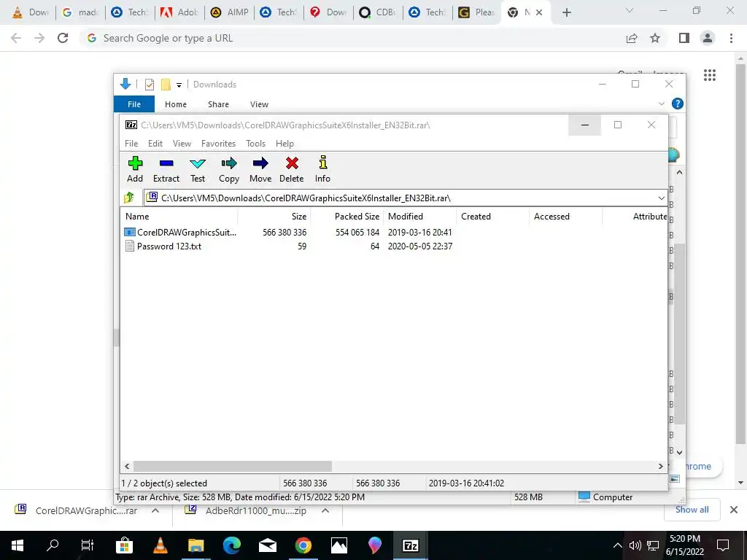Open 7-Zip Edit menu
This screenshot has height=560, width=747.
pyautogui.click(x=155, y=144)
